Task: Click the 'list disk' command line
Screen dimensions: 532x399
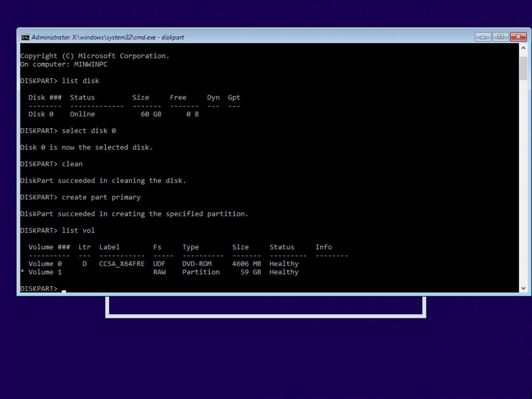Action: [60, 81]
